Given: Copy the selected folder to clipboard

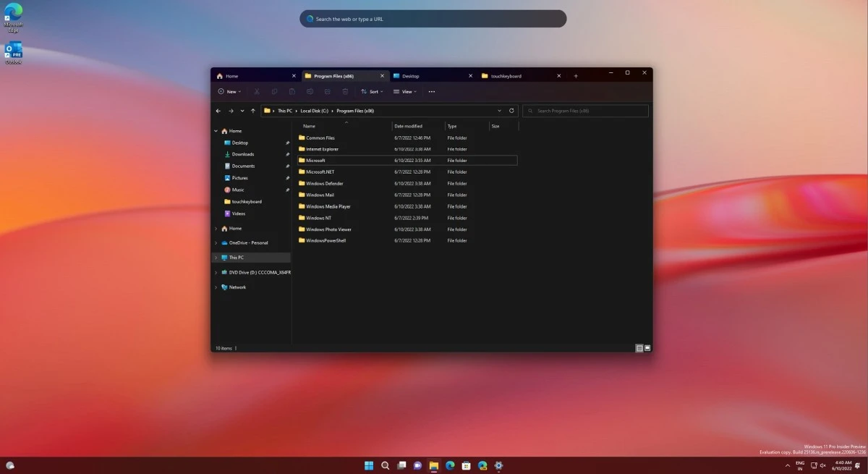Looking at the screenshot, I should click(x=274, y=91).
